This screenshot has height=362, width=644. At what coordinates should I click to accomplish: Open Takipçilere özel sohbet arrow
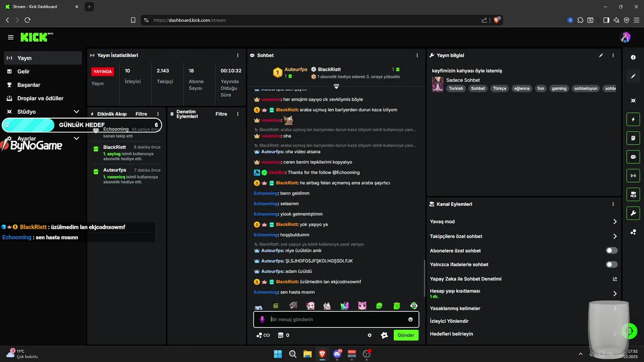(x=615, y=236)
